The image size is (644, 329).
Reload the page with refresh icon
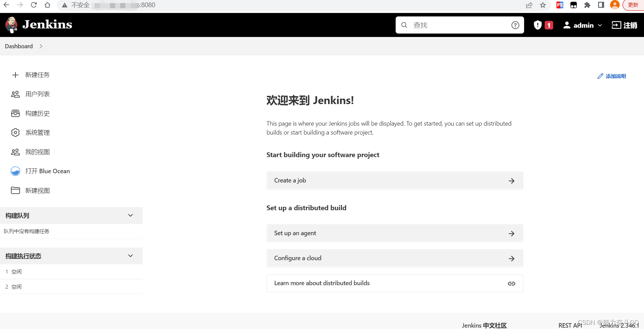click(x=34, y=5)
